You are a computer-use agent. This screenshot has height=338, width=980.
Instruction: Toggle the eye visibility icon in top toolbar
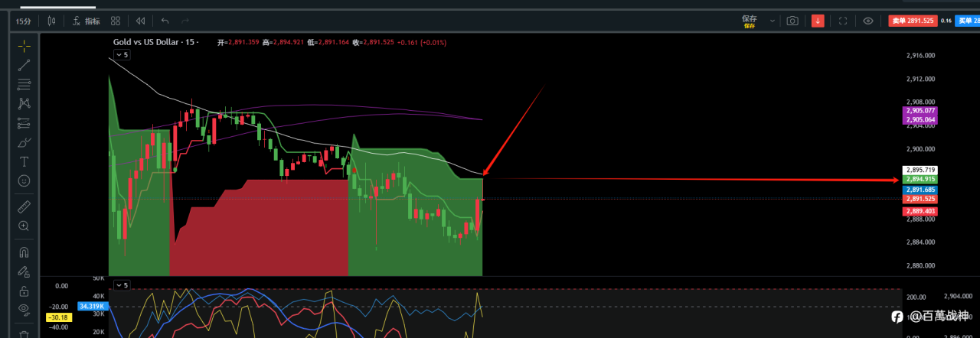pyautogui.click(x=867, y=21)
